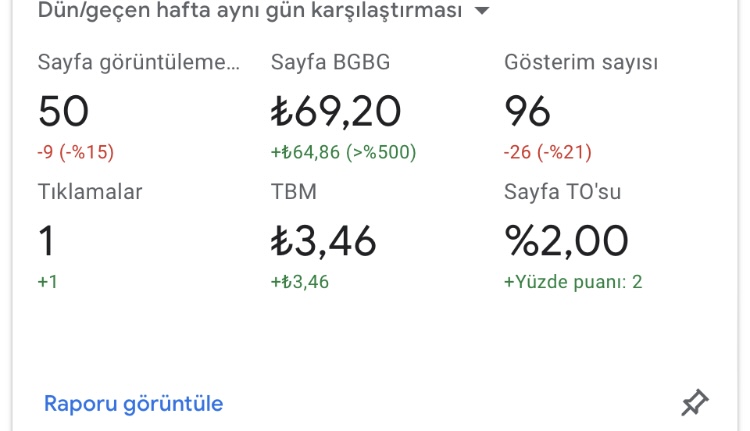Select the impressions value 96
The image size is (750, 431).
(x=527, y=111)
